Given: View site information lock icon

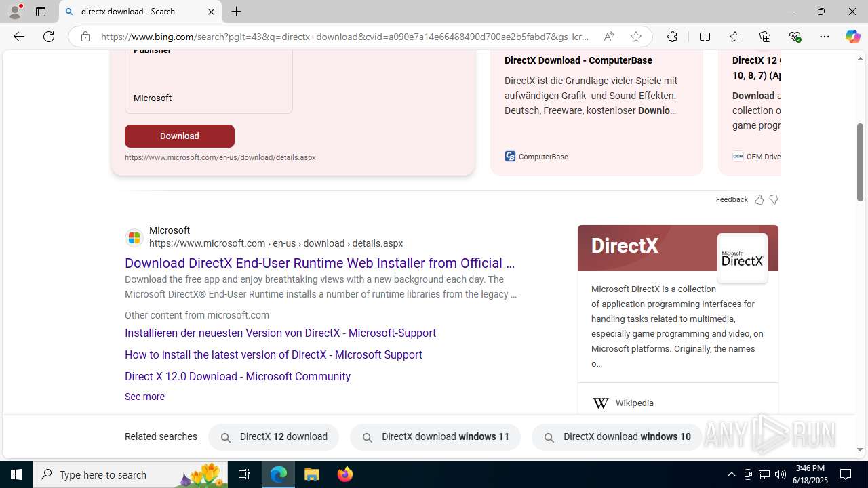Looking at the screenshot, I should point(85,37).
